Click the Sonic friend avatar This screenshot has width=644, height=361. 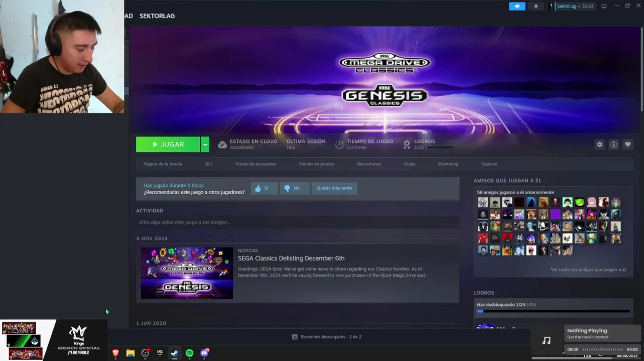(531, 239)
